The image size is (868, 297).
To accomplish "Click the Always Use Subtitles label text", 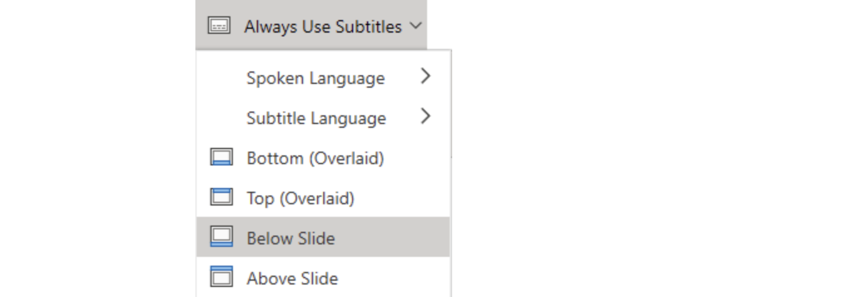I will click(323, 27).
